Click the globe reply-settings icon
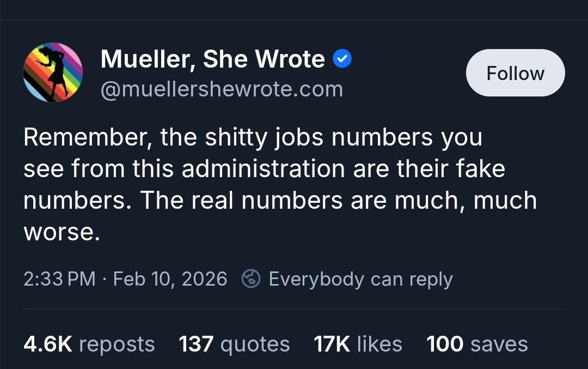The height and width of the screenshot is (369, 588). (x=250, y=279)
